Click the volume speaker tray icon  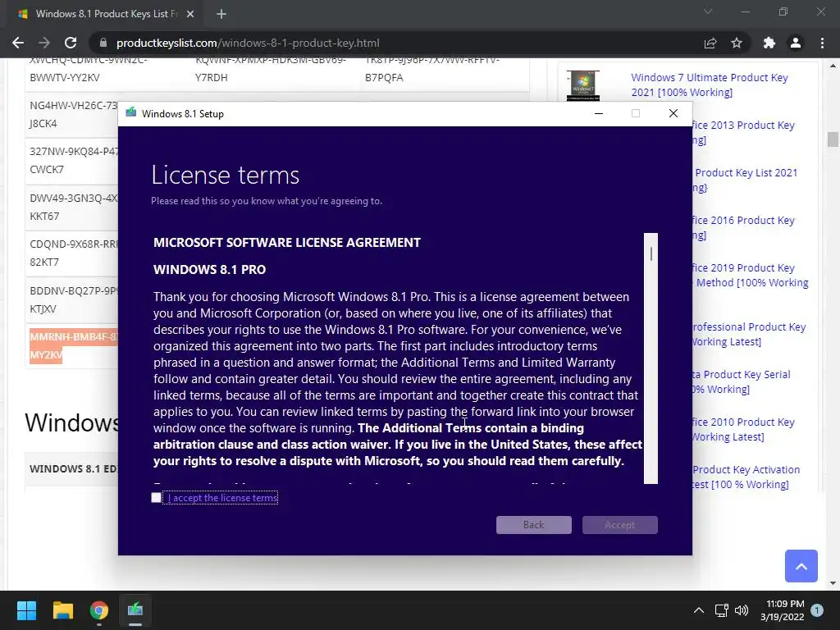pyautogui.click(x=742, y=610)
